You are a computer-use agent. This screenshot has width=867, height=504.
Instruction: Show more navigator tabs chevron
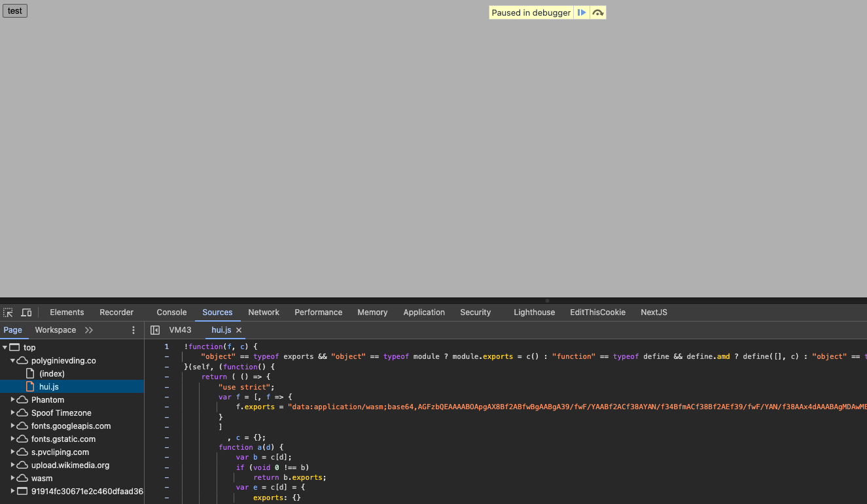click(89, 330)
